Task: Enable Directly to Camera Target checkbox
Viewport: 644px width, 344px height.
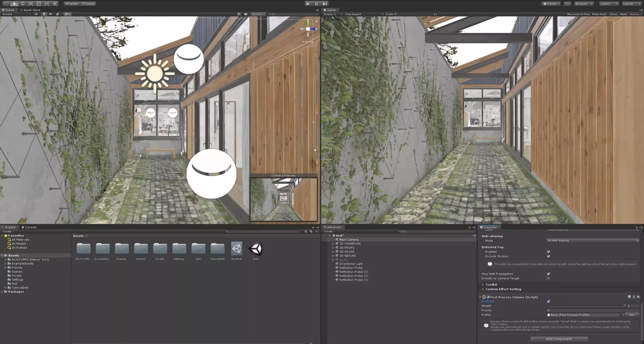Action: tap(548, 278)
